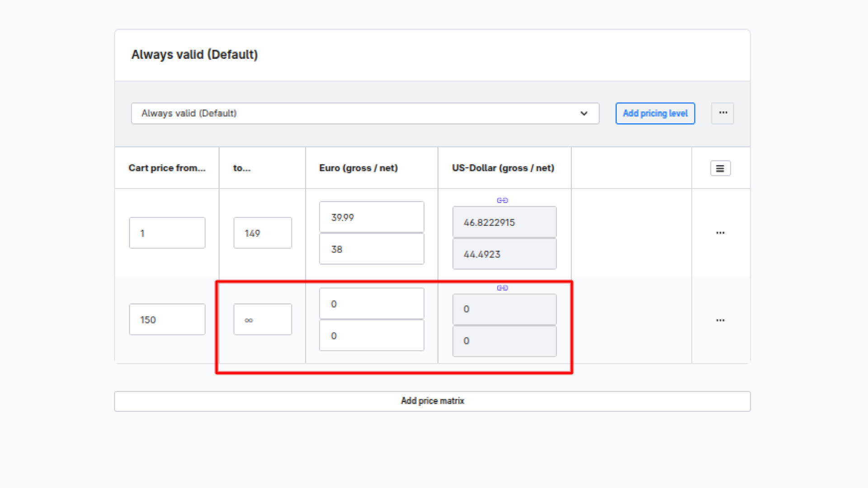Click the 'Always valid (Default)' card title
This screenshot has height=488, width=868.
pos(194,55)
